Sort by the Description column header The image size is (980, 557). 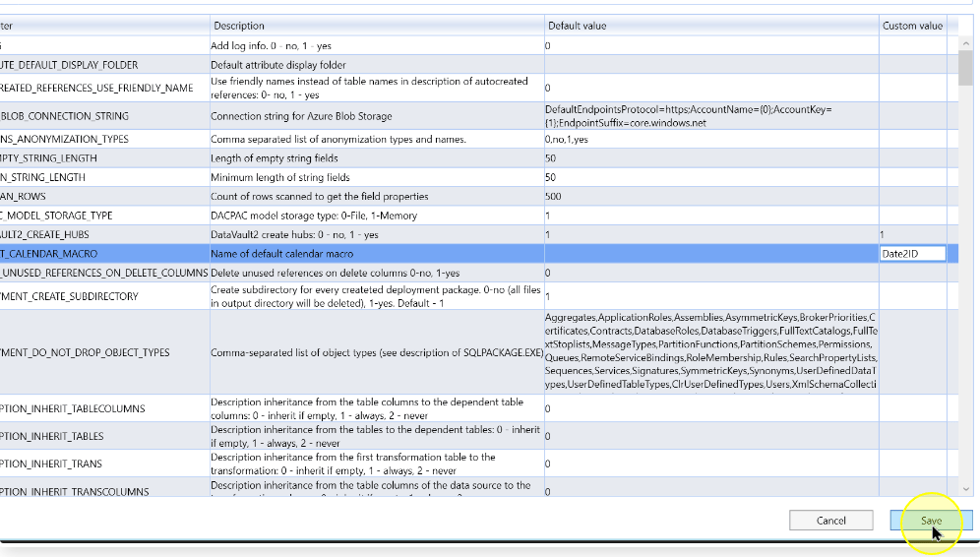click(x=377, y=26)
